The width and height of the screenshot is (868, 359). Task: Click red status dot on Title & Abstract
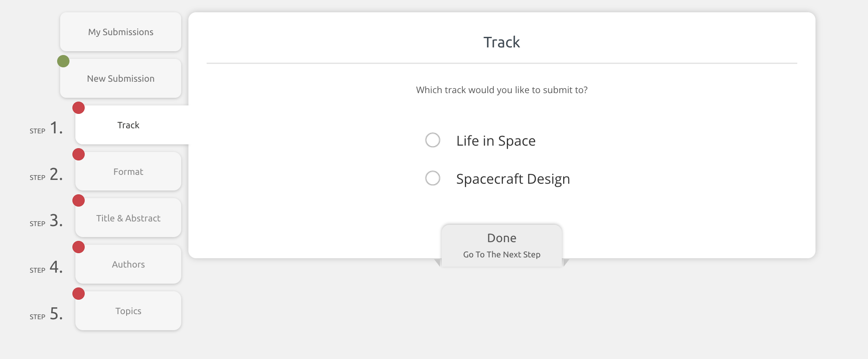pyautogui.click(x=79, y=201)
